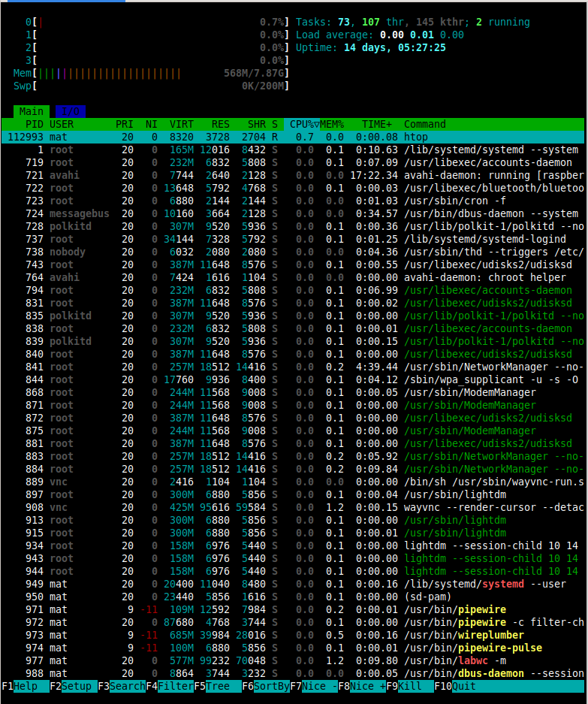Sort by the MEM% column header
588x704 pixels.
coord(332,125)
